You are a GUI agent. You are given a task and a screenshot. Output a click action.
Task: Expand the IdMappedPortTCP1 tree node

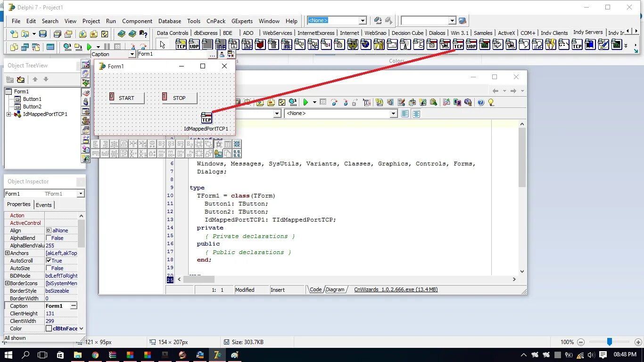point(9,114)
